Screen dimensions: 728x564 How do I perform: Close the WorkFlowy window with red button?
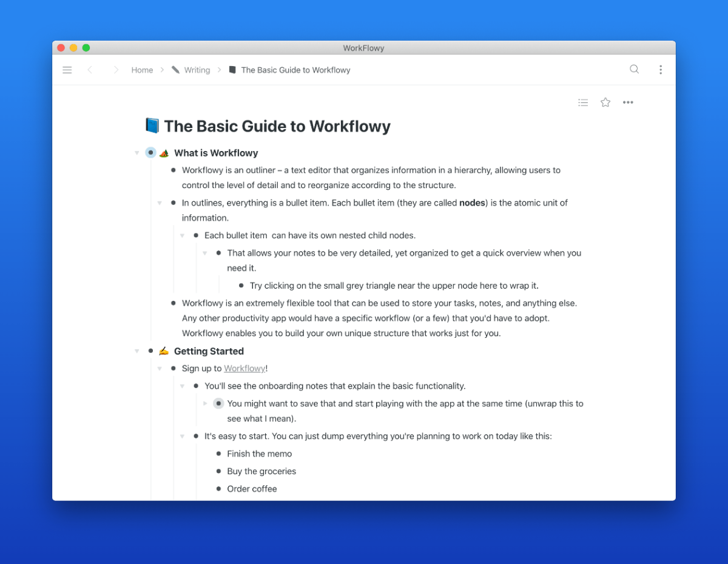(x=61, y=48)
